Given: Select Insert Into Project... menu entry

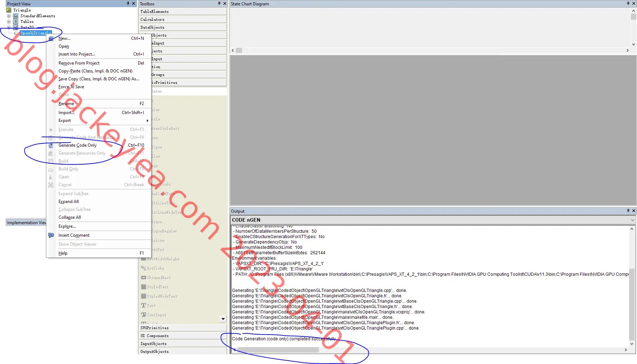Looking at the screenshot, I should [x=99, y=54].
